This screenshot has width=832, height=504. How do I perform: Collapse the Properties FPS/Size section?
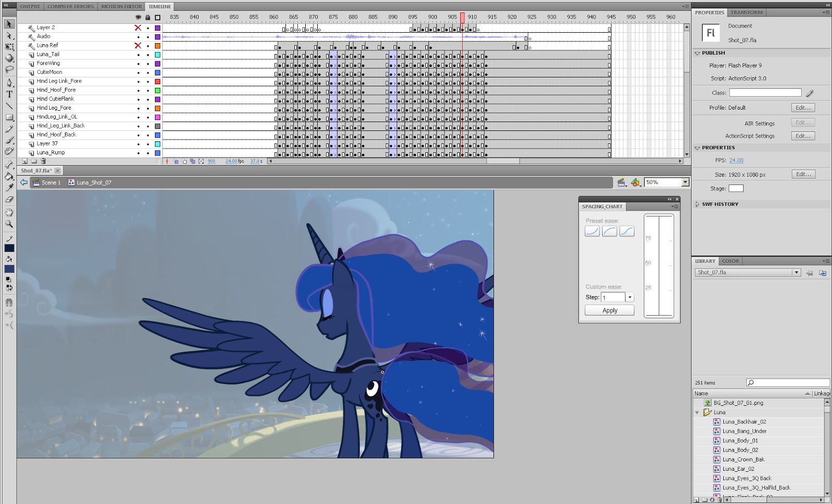[x=697, y=148]
